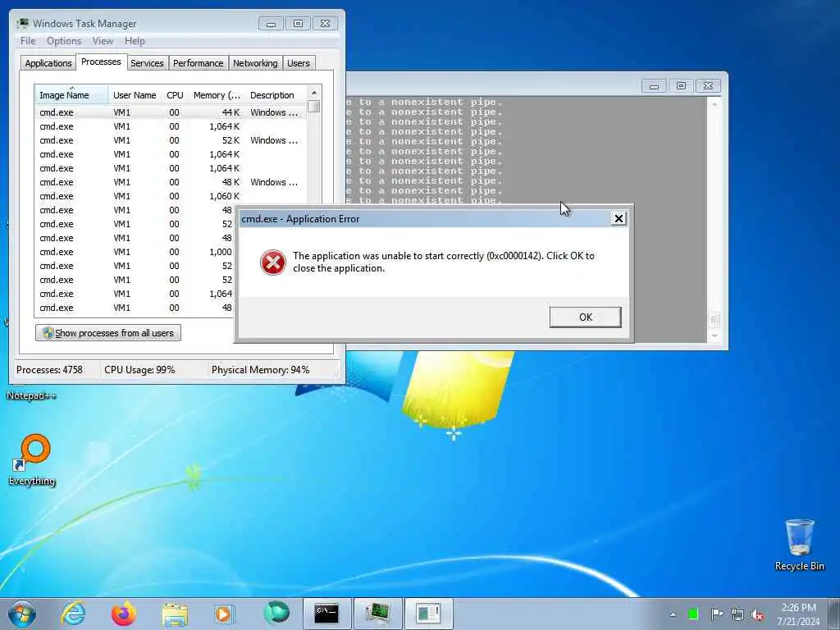Select the process row using 44 K
Image resolution: width=840 pixels, height=630 pixels.
point(171,112)
